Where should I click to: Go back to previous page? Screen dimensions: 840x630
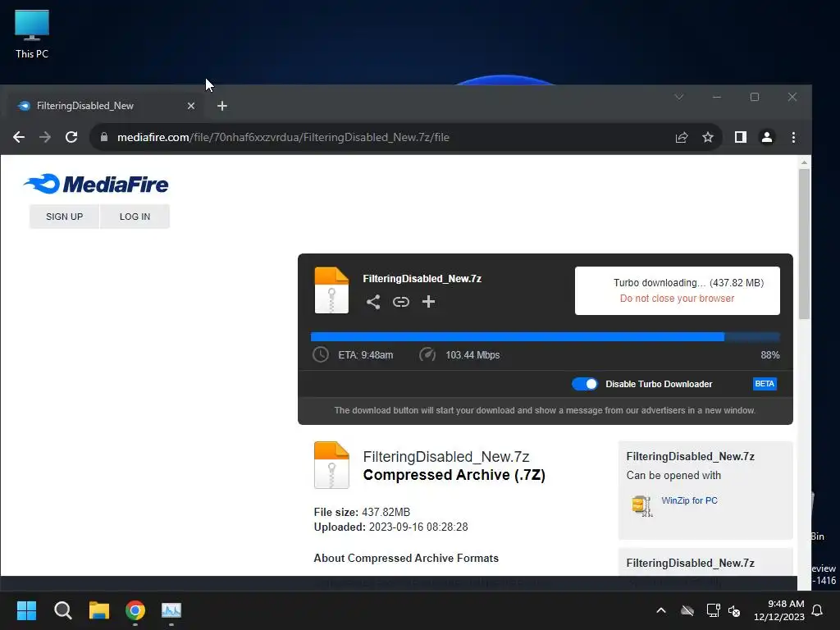(19, 137)
